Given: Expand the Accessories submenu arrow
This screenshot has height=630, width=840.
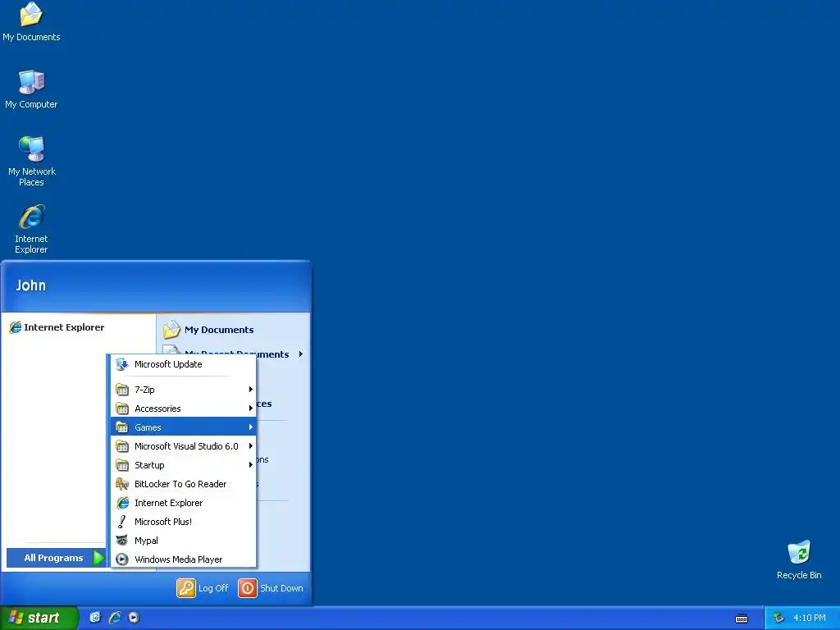Looking at the screenshot, I should 250,409.
